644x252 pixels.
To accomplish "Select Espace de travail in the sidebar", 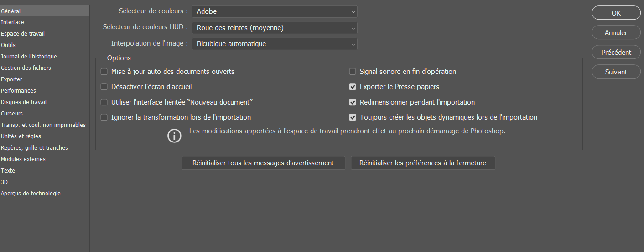I will click(x=23, y=34).
